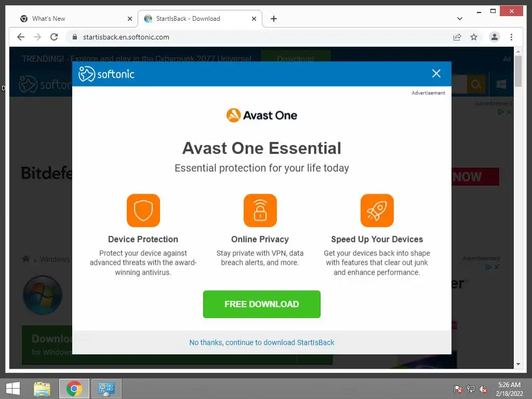Reload the page
The image size is (532, 399).
pyautogui.click(x=54, y=37)
